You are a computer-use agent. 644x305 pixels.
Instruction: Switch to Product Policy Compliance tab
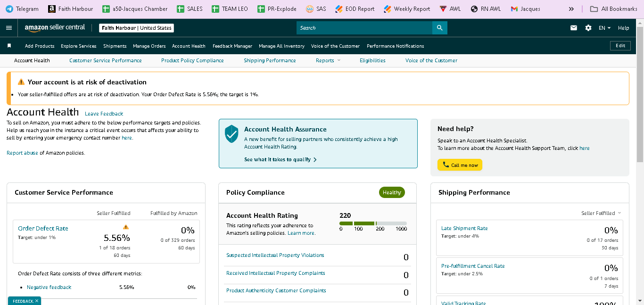point(192,60)
